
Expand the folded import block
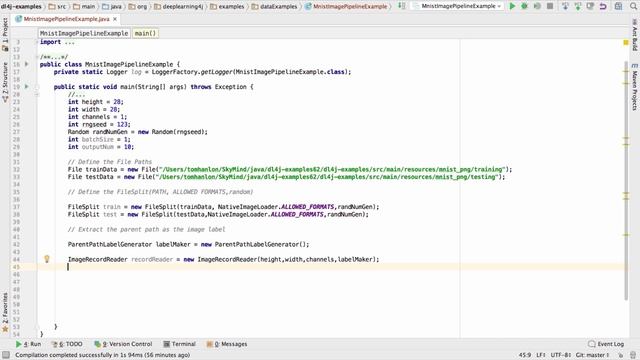tap(37, 42)
